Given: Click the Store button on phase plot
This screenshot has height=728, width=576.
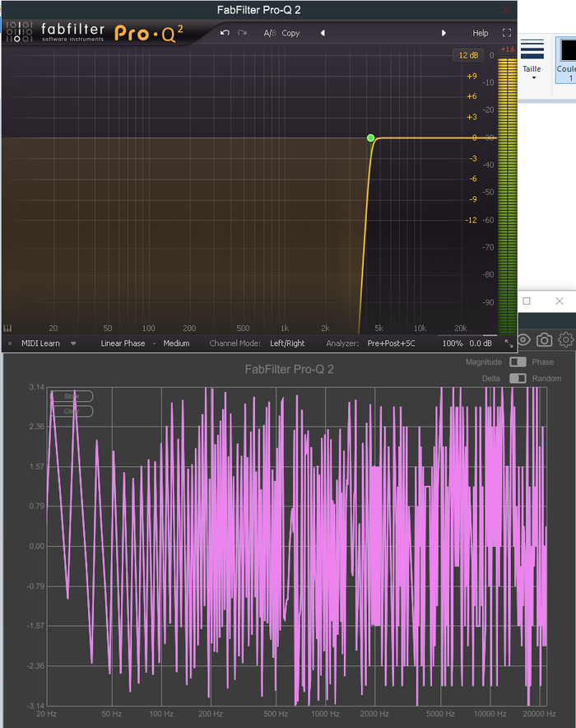Looking at the screenshot, I should [72, 396].
